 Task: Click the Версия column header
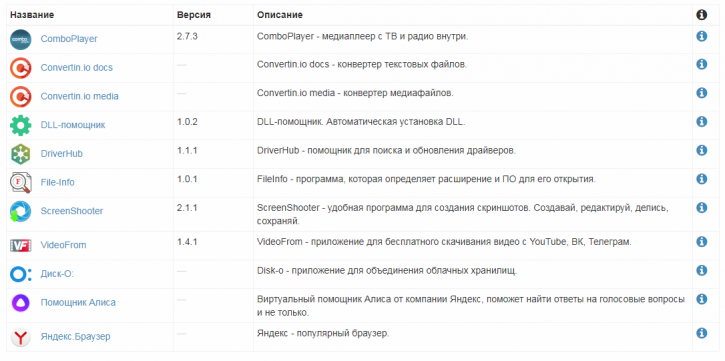[x=194, y=15]
